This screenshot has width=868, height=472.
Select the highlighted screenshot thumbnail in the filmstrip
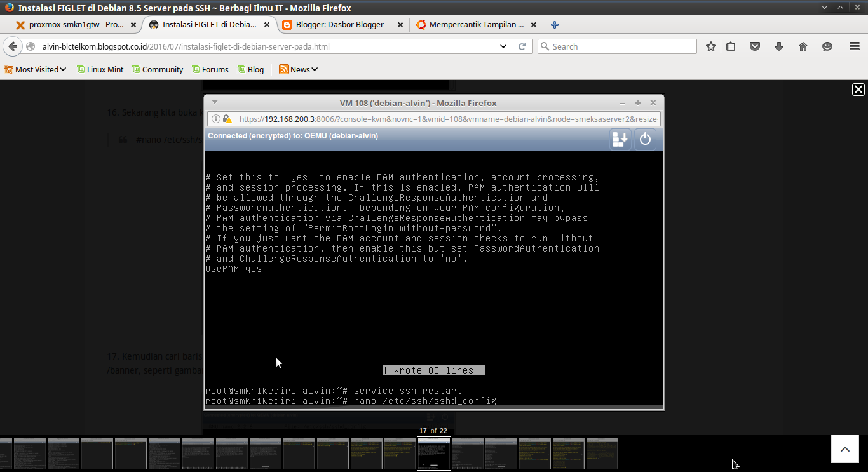click(x=433, y=453)
